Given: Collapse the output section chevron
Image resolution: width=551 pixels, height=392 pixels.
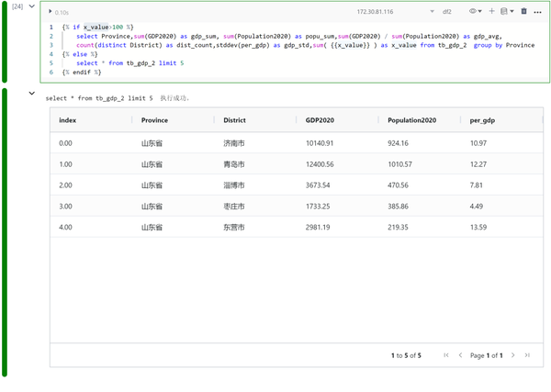Looking at the screenshot, I should click(x=31, y=93).
